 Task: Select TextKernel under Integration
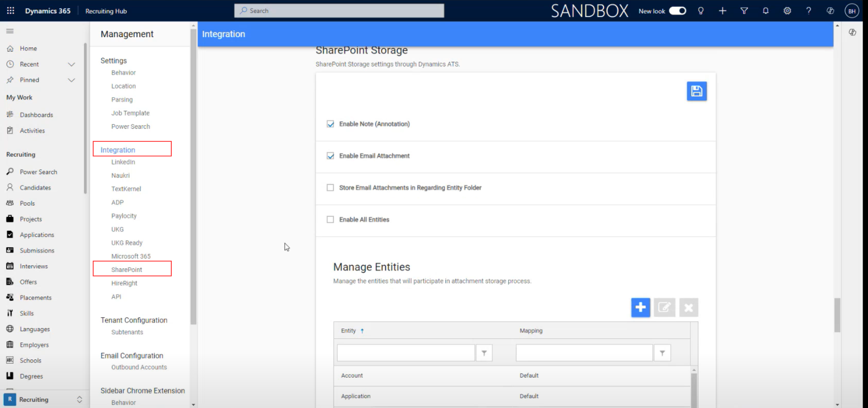tap(126, 189)
